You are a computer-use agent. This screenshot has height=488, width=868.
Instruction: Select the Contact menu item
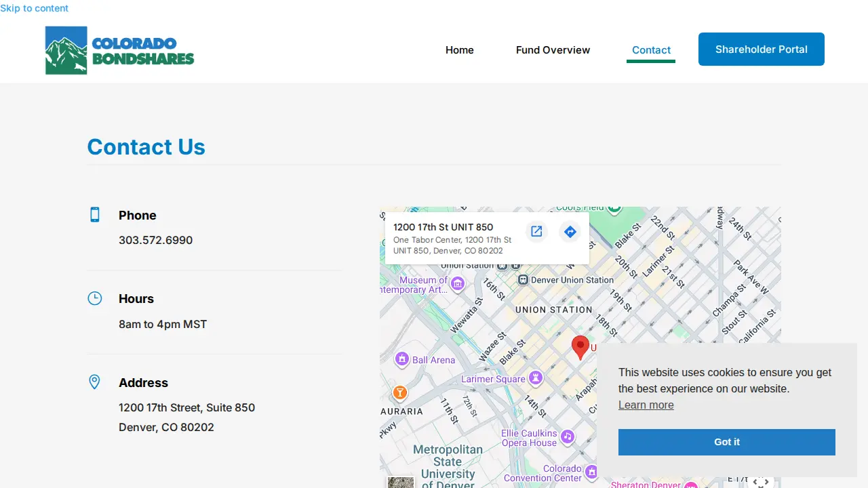(x=651, y=50)
